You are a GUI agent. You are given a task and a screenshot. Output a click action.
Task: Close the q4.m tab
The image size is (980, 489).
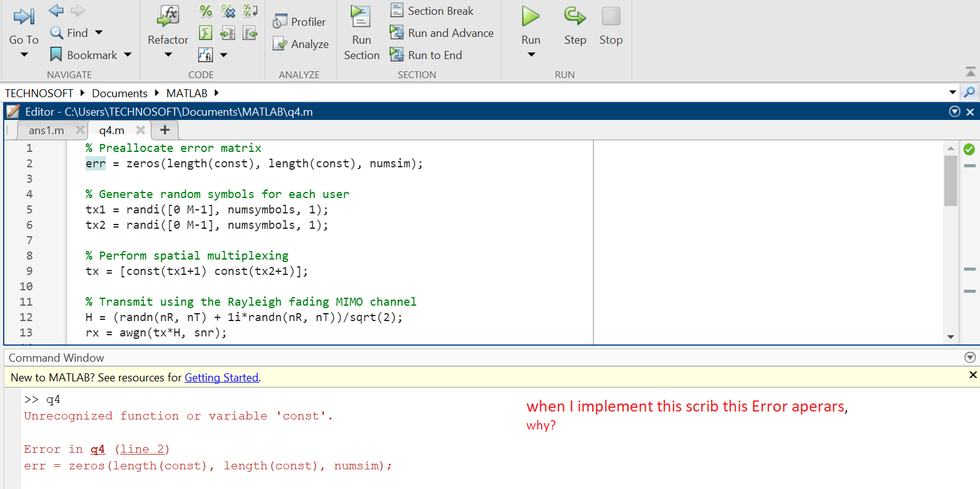point(140,130)
